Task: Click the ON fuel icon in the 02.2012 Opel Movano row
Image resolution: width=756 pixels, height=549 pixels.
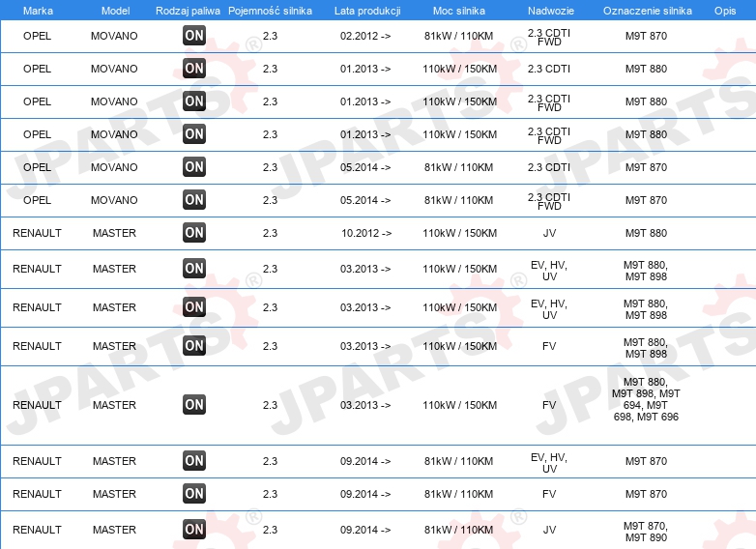Action: tap(194, 36)
